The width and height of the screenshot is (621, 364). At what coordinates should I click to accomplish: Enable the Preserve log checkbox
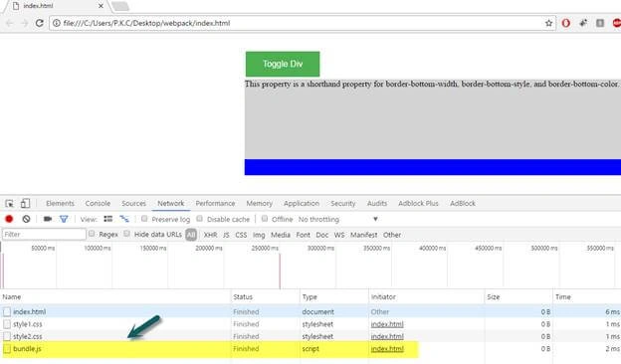point(144,219)
